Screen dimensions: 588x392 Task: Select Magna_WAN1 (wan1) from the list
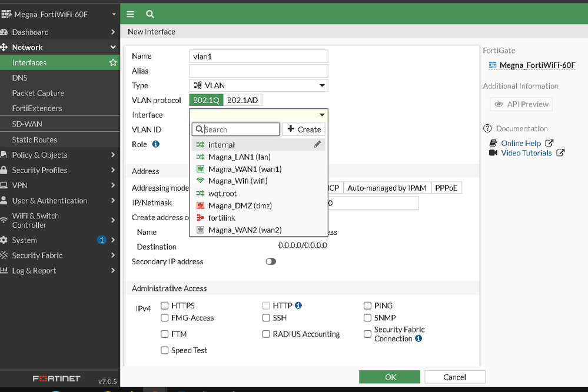pos(244,169)
